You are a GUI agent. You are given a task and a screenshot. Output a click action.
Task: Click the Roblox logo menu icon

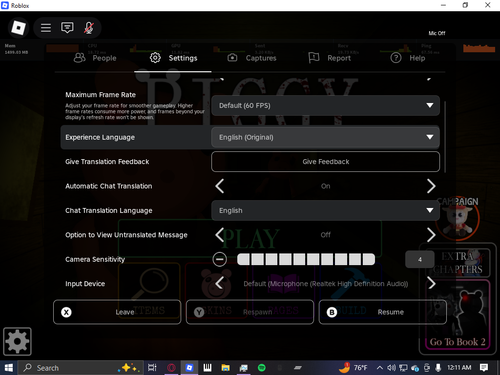(x=18, y=28)
